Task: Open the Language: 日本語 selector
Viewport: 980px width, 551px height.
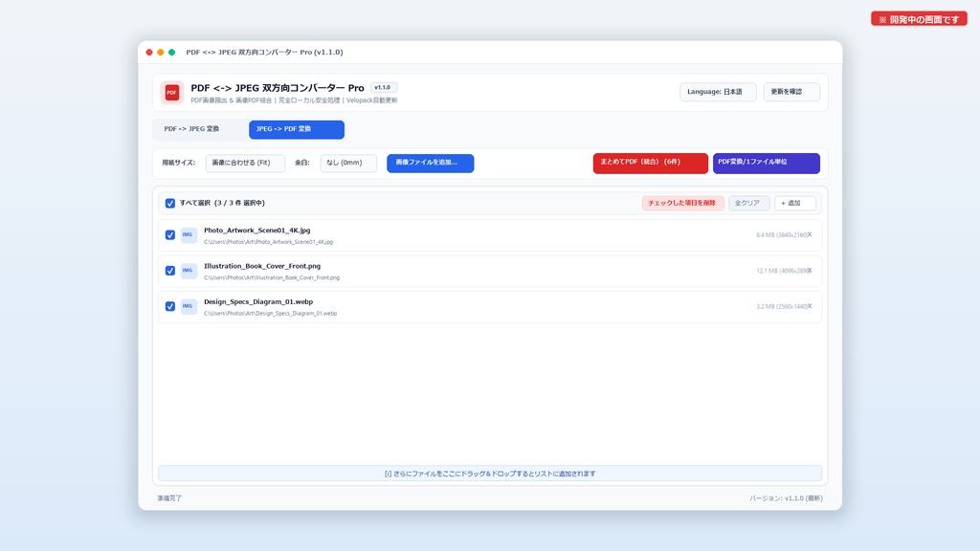Action: click(718, 92)
